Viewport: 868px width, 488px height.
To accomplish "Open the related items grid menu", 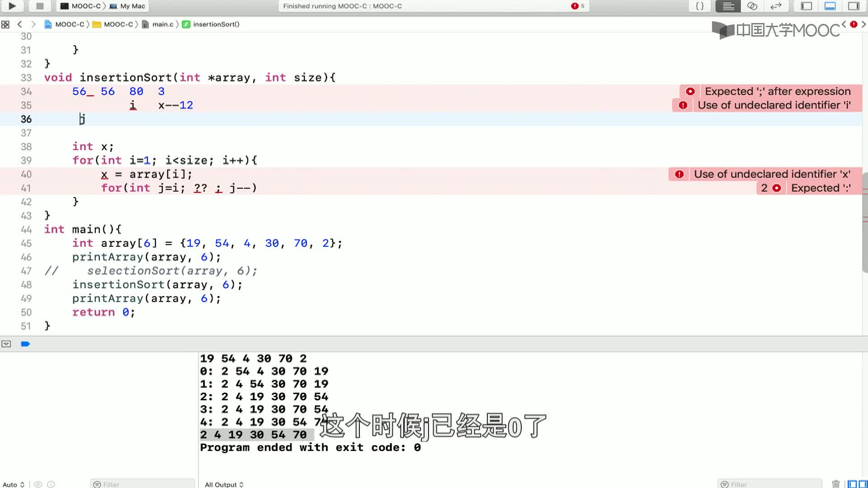I will pyautogui.click(x=5, y=24).
